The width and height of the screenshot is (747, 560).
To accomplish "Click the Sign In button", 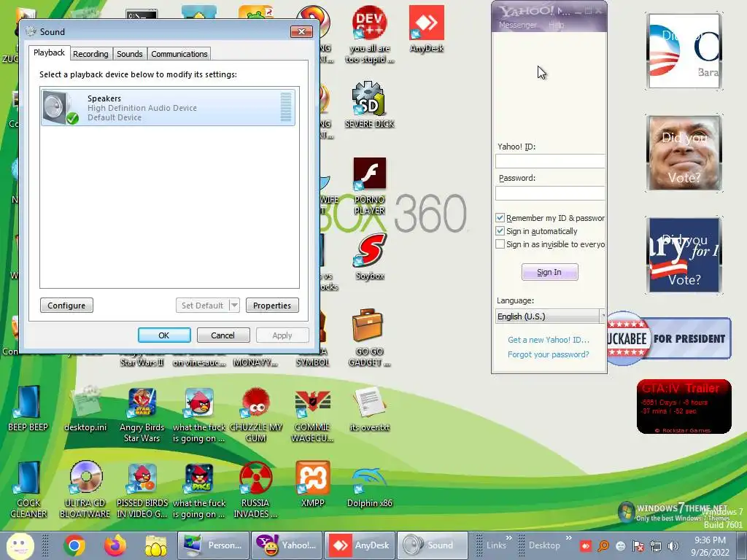I will point(549,272).
